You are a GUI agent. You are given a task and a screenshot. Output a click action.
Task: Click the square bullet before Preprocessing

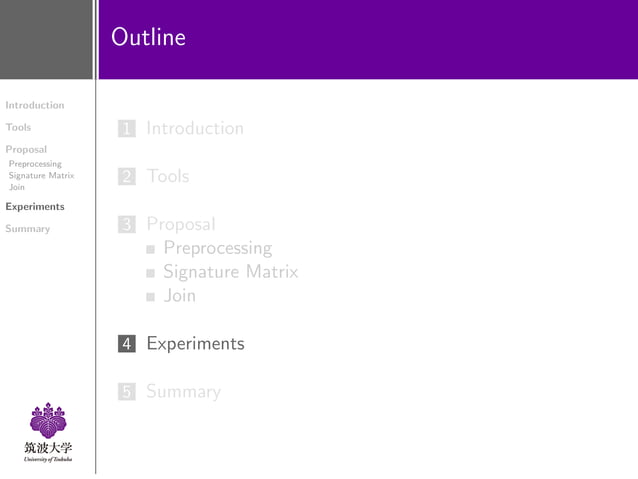click(150, 249)
